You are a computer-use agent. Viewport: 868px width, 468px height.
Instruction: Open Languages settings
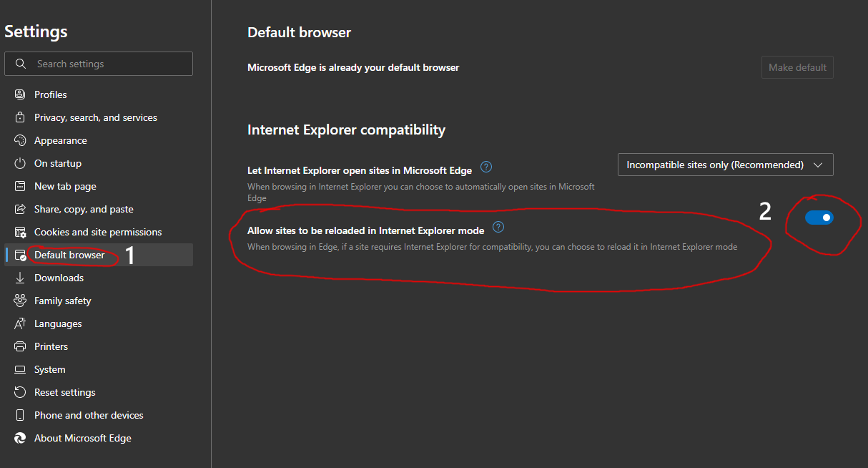point(99,323)
